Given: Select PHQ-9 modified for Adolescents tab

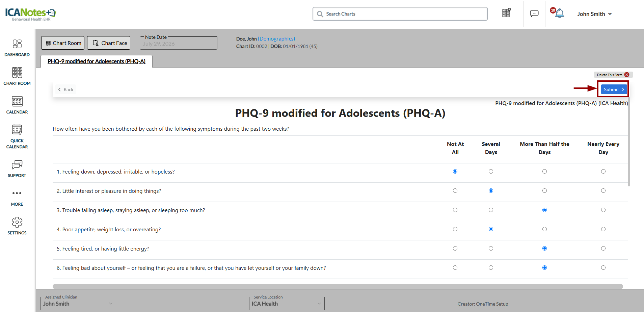Looking at the screenshot, I should [x=97, y=61].
